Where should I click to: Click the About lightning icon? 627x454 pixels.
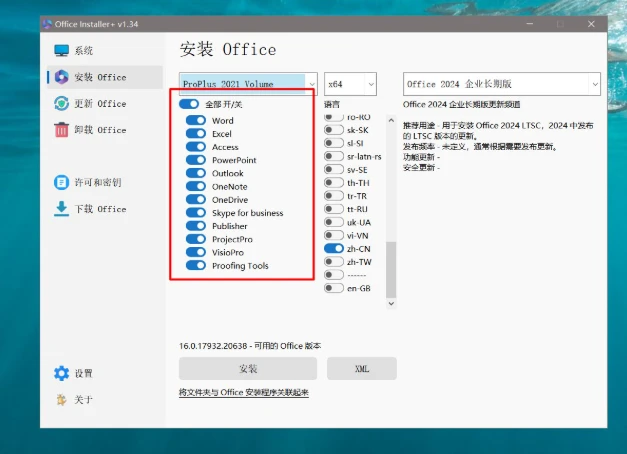(x=61, y=400)
